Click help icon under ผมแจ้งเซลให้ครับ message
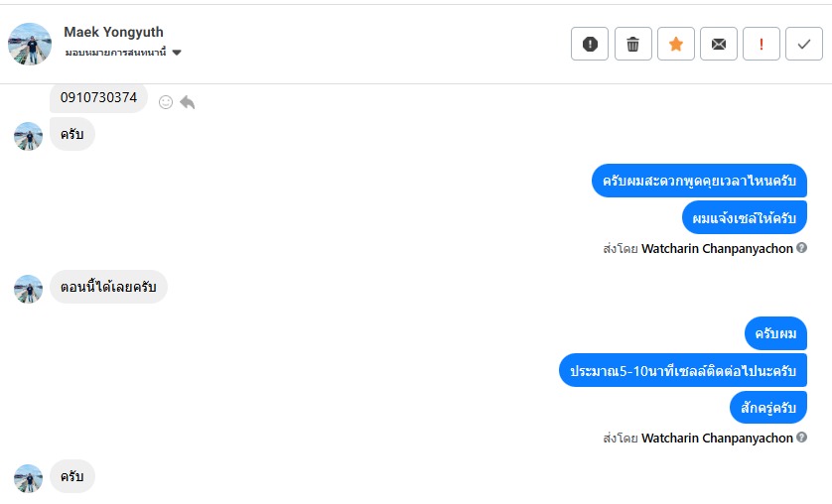The width and height of the screenshot is (832, 504). (x=801, y=248)
